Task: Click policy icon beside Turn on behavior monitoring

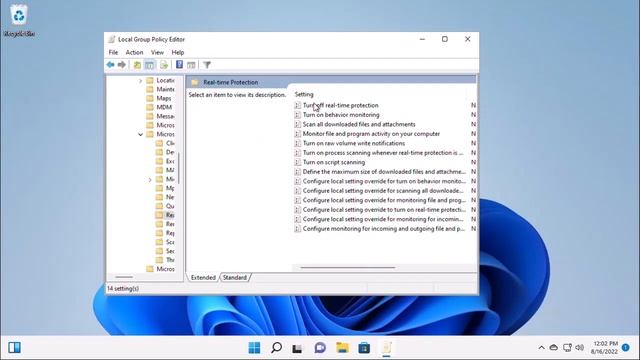Action: (x=298, y=115)
